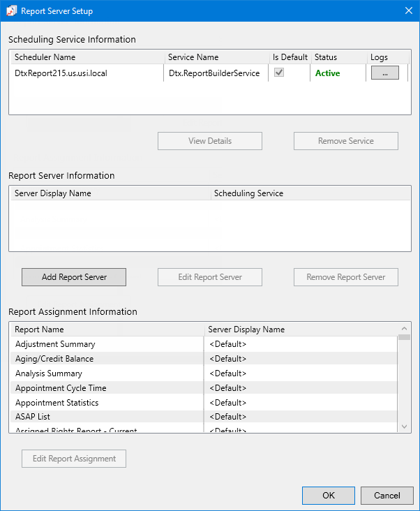Cancel the Report Server Setup dialog

pos(387,496)
